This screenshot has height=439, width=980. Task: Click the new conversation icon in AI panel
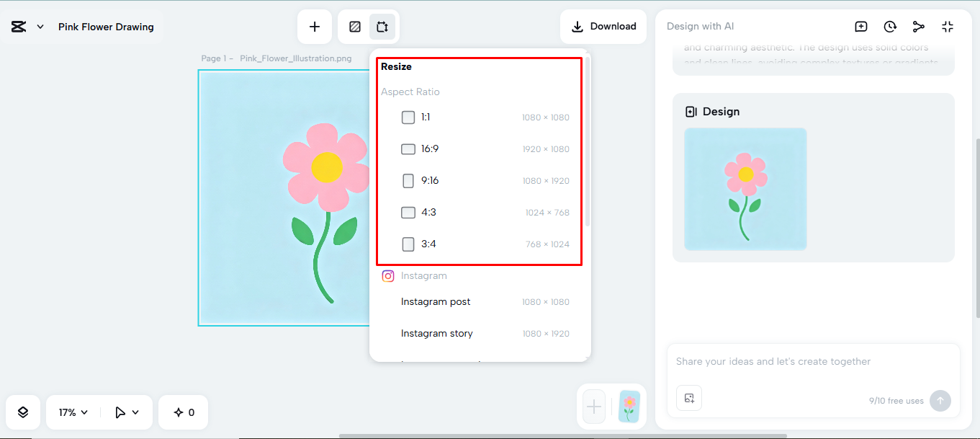tap(861, 26)
